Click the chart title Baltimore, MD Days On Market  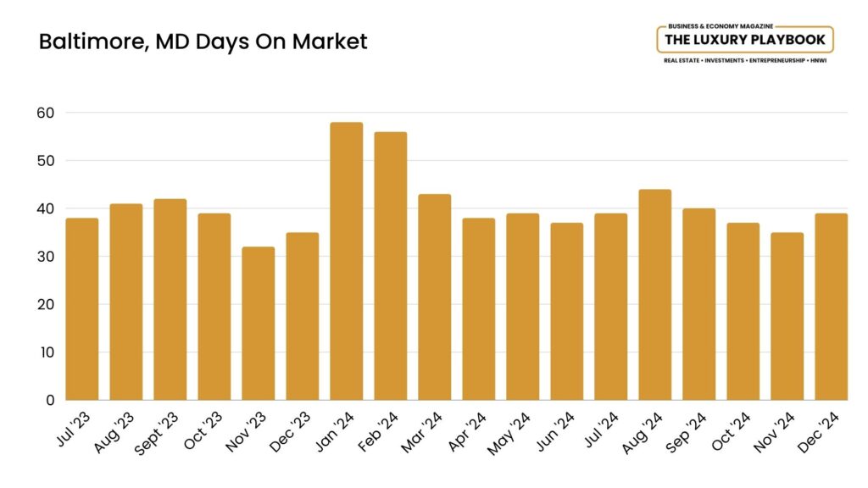(x=203, y=42)
